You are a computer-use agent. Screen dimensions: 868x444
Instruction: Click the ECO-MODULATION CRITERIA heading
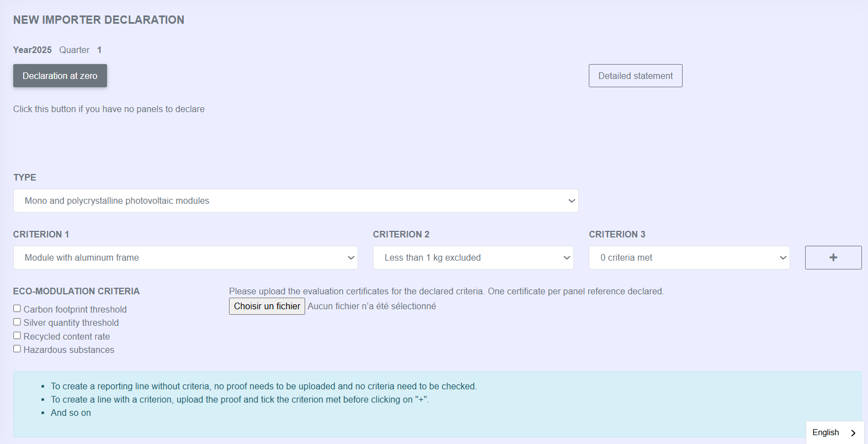tap(77, 291)
